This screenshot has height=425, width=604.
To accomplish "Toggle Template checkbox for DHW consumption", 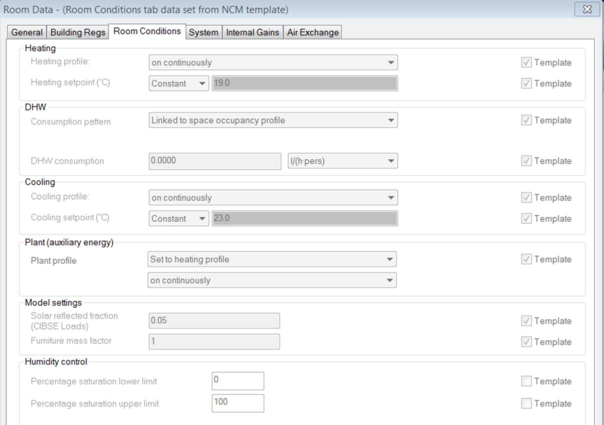I will 526,161.
